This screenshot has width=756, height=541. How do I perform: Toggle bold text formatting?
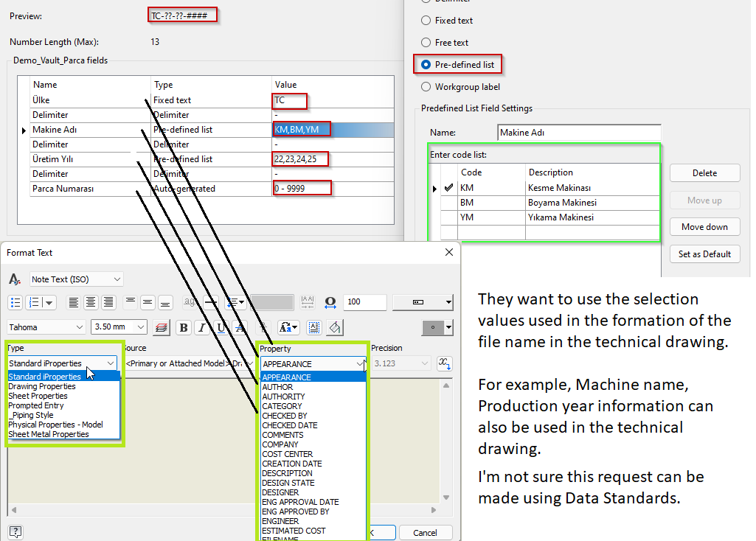(x=183, y=327)
